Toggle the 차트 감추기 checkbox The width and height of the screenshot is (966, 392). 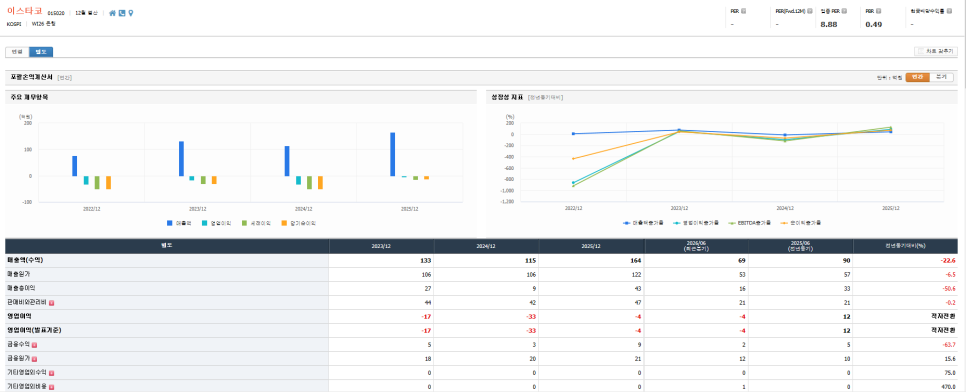point(920,52)
